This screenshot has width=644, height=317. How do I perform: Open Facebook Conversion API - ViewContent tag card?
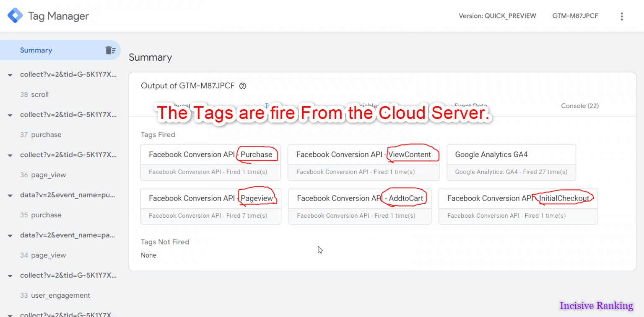364,162
